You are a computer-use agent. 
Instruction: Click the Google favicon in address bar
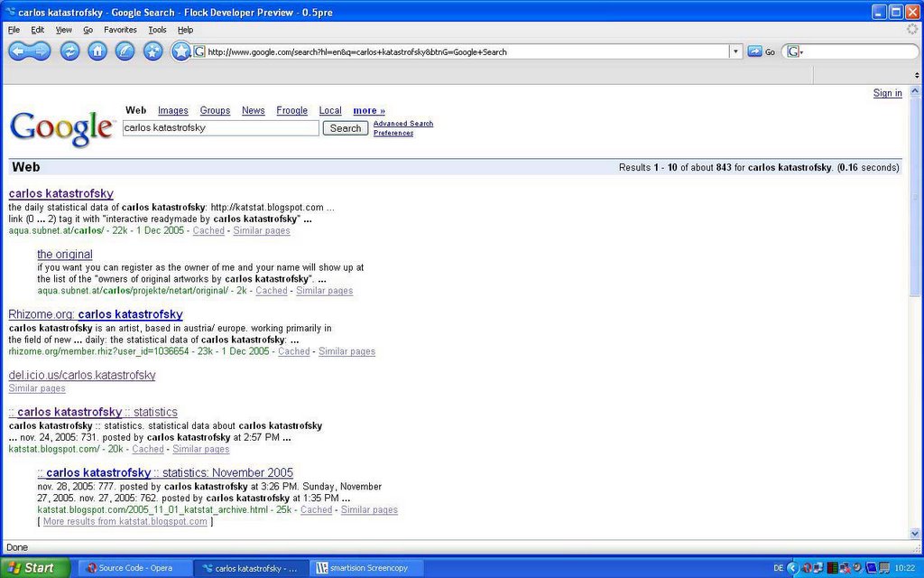click(199, 51)
